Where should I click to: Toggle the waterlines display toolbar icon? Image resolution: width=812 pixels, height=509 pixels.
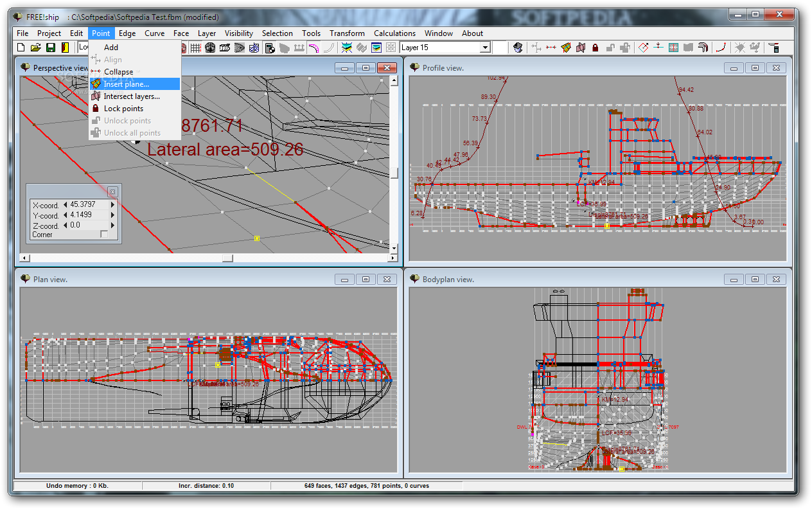point(240,47)
